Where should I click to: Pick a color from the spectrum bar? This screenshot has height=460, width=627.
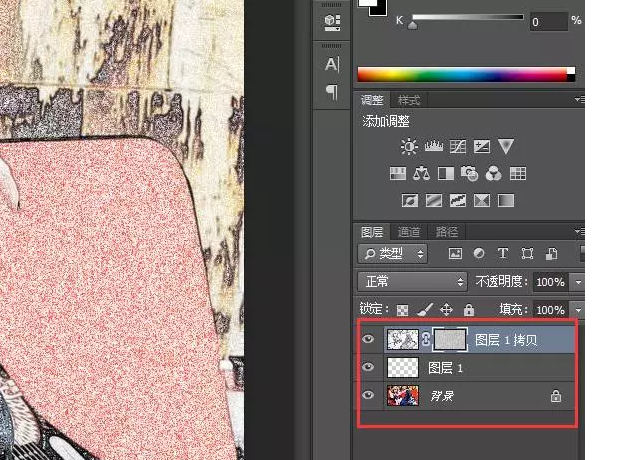click(466, 75)
